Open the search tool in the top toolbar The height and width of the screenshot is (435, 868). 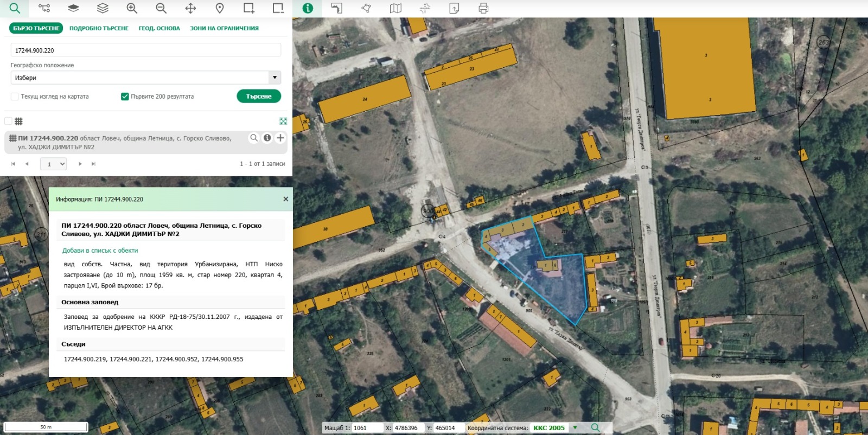pyautogui.click(x=15, y=8)
